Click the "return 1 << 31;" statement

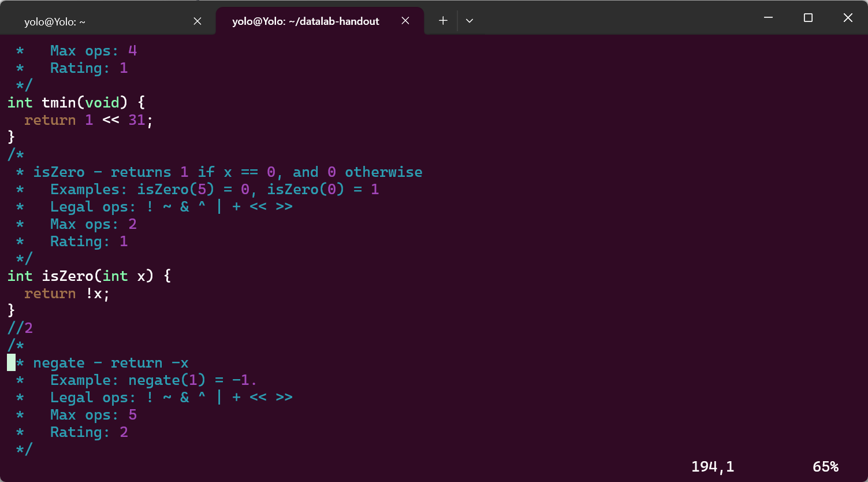tap(88, 120)
